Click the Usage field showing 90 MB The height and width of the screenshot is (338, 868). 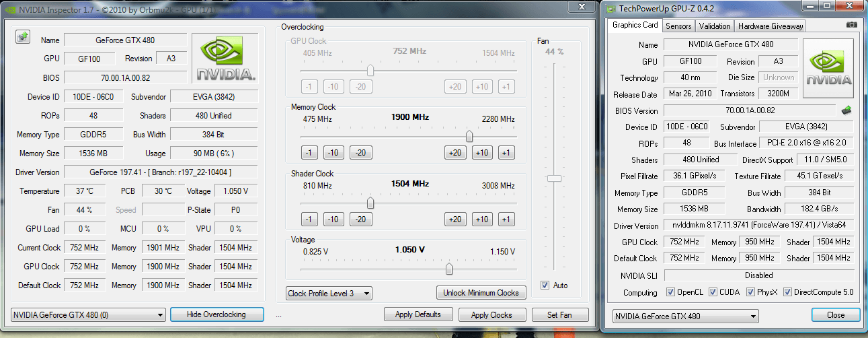214,153
